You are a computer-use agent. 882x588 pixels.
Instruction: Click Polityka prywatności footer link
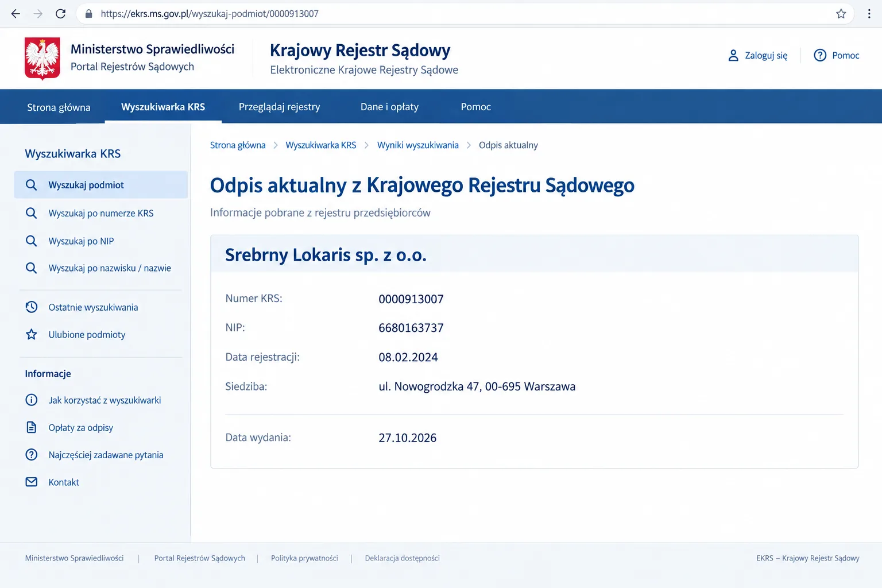304,558
